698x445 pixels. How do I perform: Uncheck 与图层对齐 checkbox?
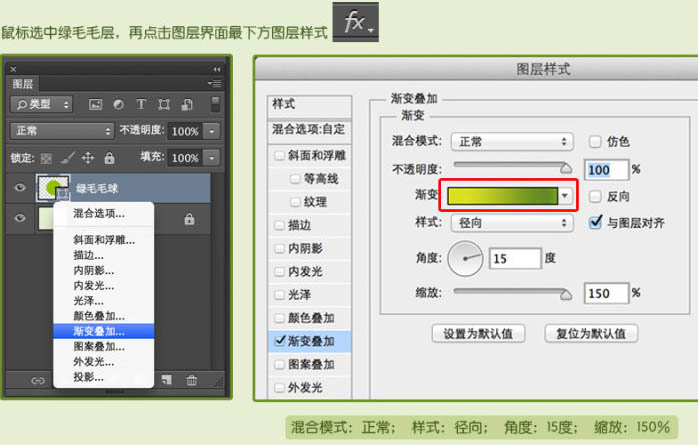pos(595,222)
